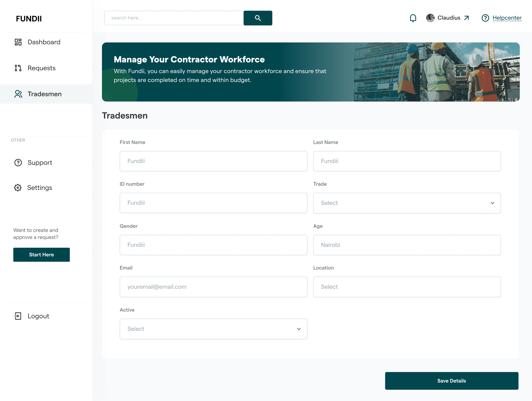532x401 pixels.
Task: Click the Start Here button
Action: [x=41, y=255]
